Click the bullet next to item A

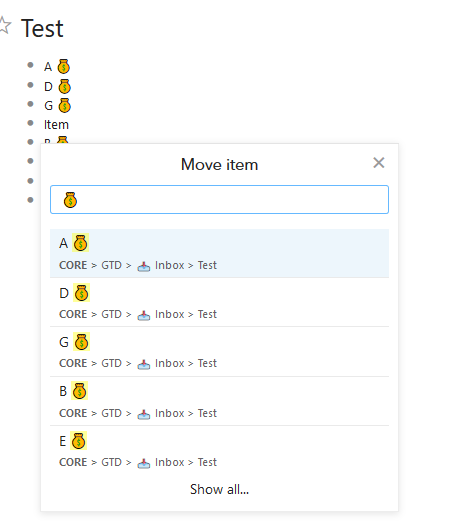(x=30, y=65)
